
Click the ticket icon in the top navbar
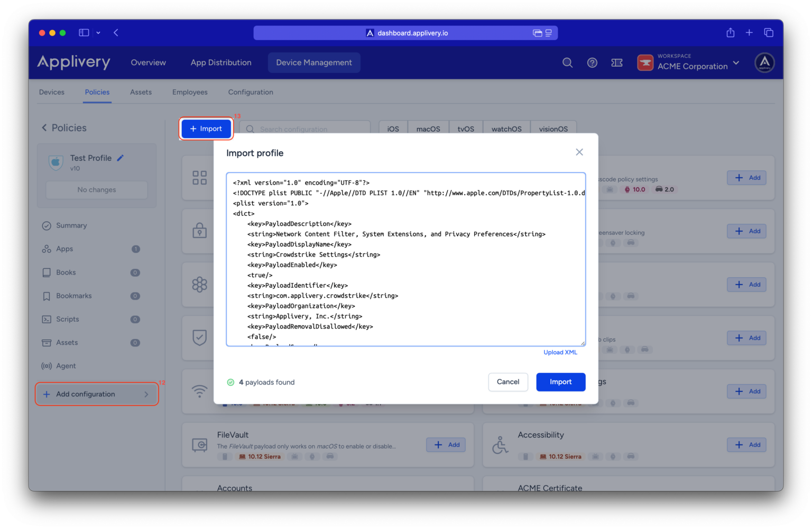pos(617,62)
